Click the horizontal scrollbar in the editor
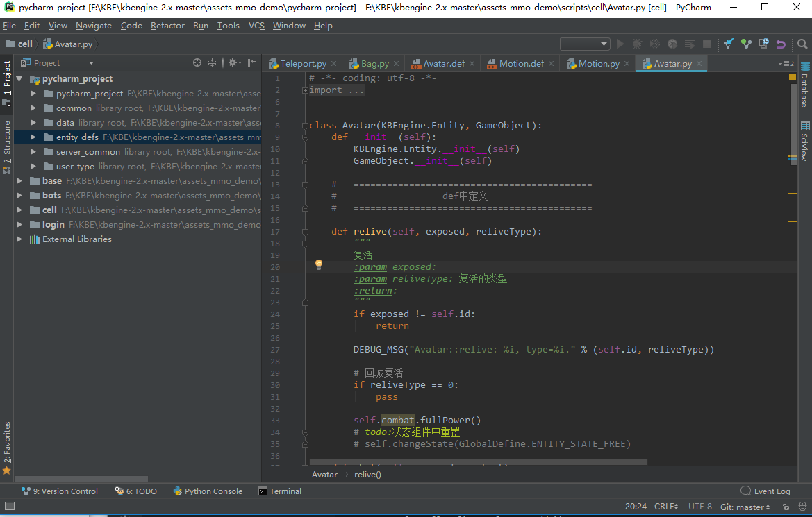Viewport: 812px width, 517px height. click(478, 461)
